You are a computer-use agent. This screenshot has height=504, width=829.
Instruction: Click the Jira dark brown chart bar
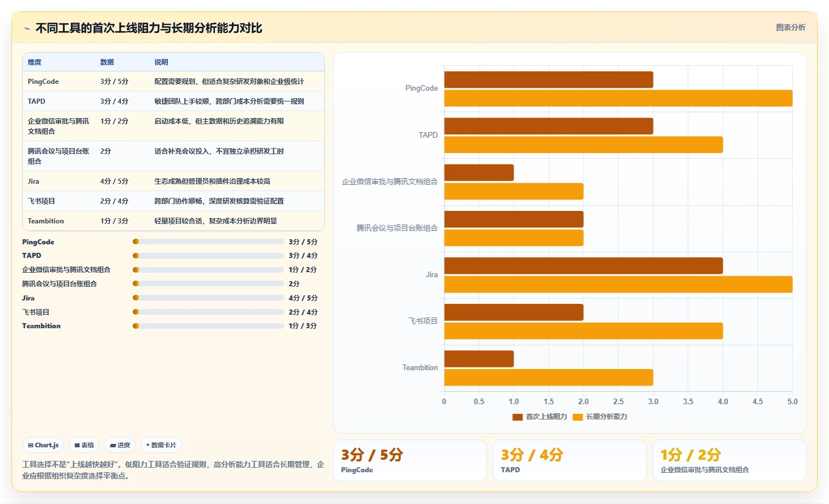[x=583, y=266]
